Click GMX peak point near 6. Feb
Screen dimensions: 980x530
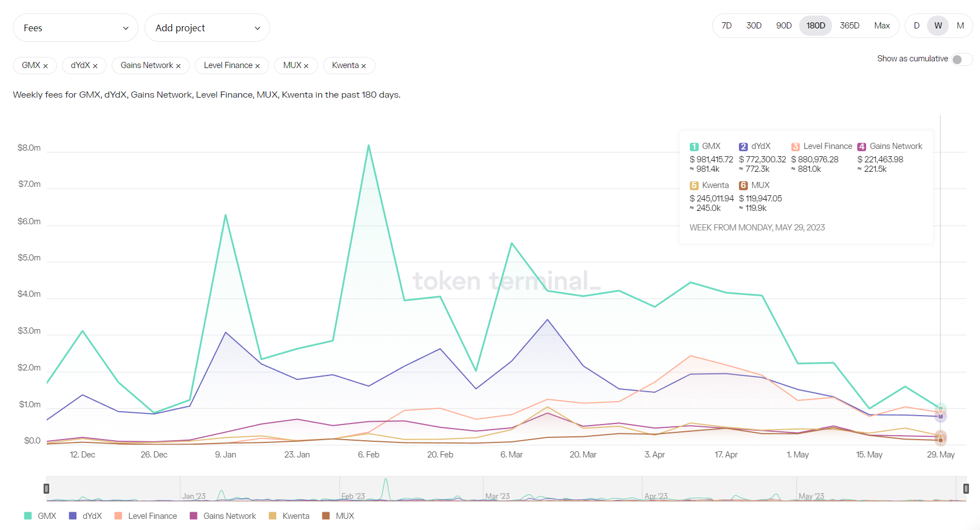pyautogui.click(x=368, y=145)
